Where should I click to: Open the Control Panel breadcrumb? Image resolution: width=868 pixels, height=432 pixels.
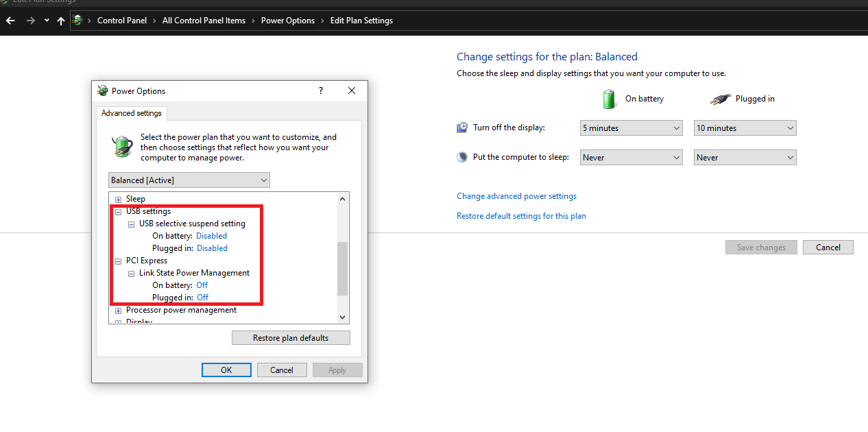coord(122,21)
